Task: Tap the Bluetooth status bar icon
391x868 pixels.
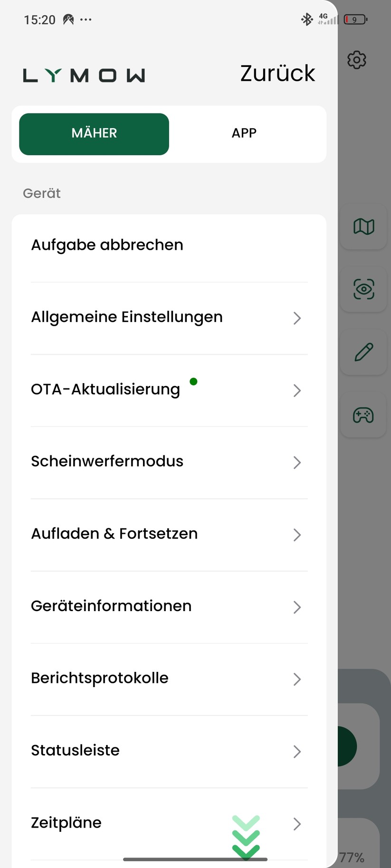Action: click(307, 19)
